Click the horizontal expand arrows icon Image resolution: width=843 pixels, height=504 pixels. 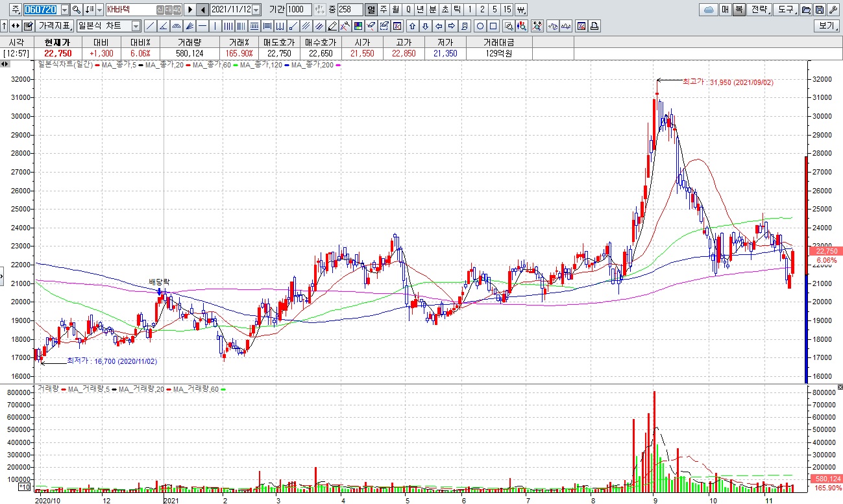tap(15, 26)
